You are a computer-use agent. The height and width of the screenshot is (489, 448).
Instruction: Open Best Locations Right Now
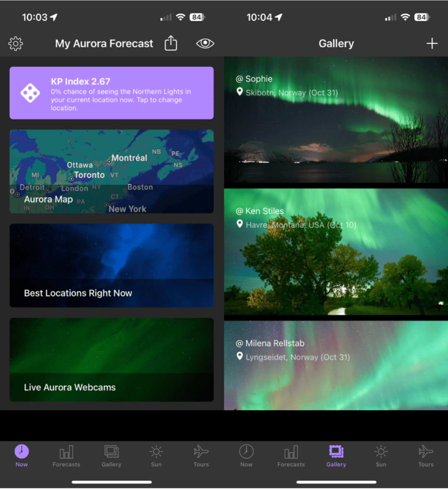(111, 266)
